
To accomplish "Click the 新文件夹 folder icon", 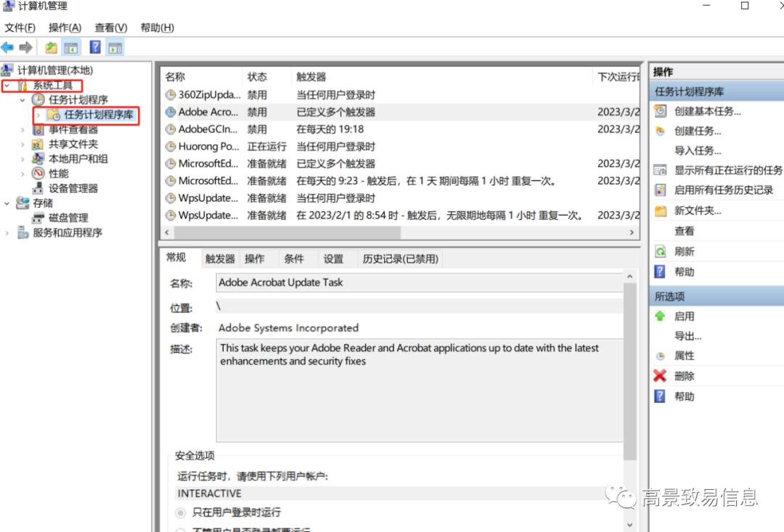I will 660,210.
